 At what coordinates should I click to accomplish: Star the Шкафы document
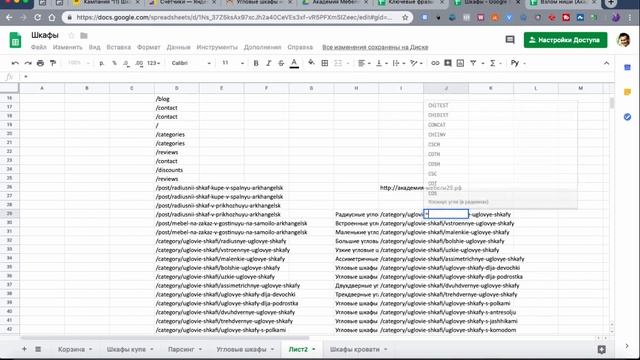[71, 36]
